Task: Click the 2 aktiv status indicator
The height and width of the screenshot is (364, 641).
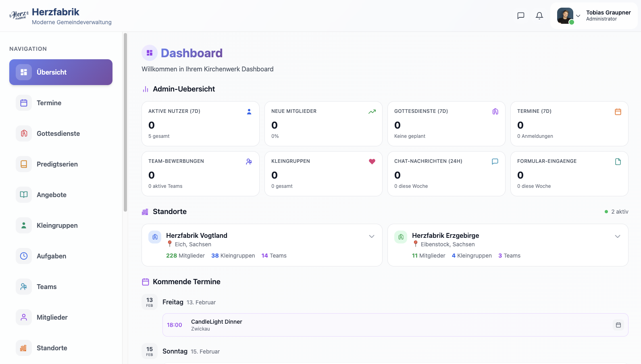Action: pyautogui.click(x=616, y=212)
